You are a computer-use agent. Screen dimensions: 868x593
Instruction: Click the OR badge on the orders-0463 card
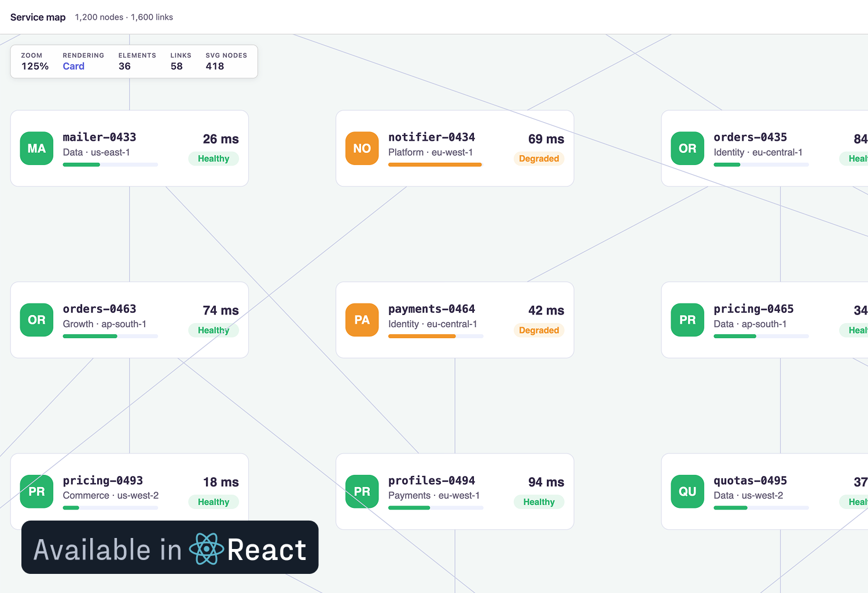pyautogui.click(x=36, y=320)
